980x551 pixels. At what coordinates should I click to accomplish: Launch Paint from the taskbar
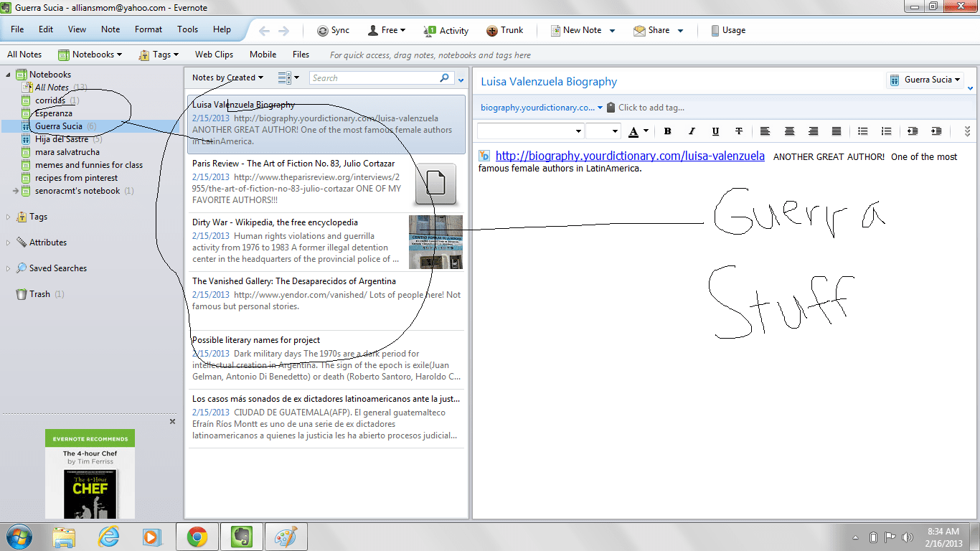coord(286,537)
